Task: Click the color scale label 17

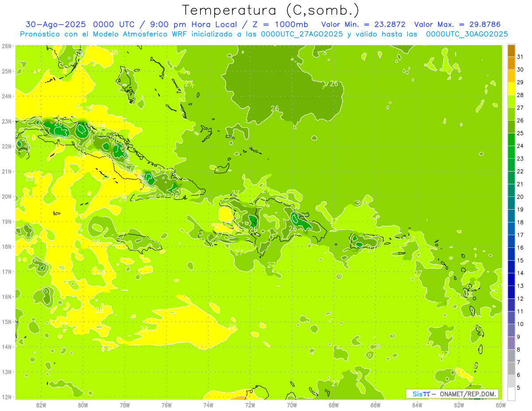Action: point(520,235)
